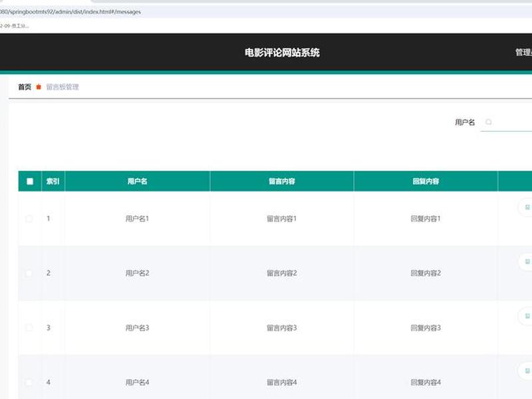Click the 留言板管理 breadcrumb item
The image size is (532, 399).
(63, 87)
